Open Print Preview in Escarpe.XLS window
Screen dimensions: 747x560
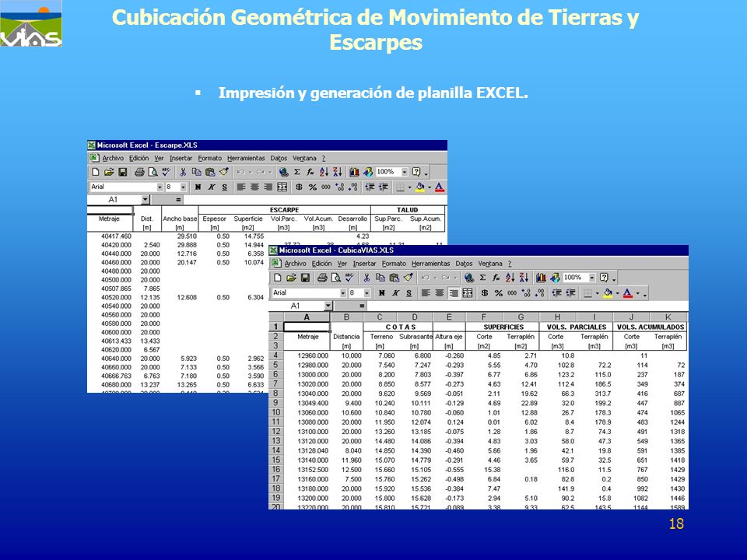pos(153,172)
